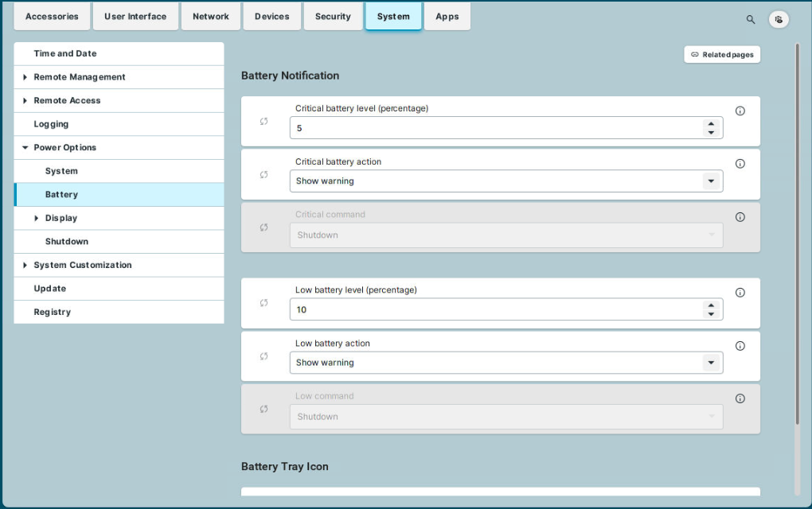This screenshot has height=509, width=812.
Task: Reset Critical battery level using revert icon
Action: 264,122
